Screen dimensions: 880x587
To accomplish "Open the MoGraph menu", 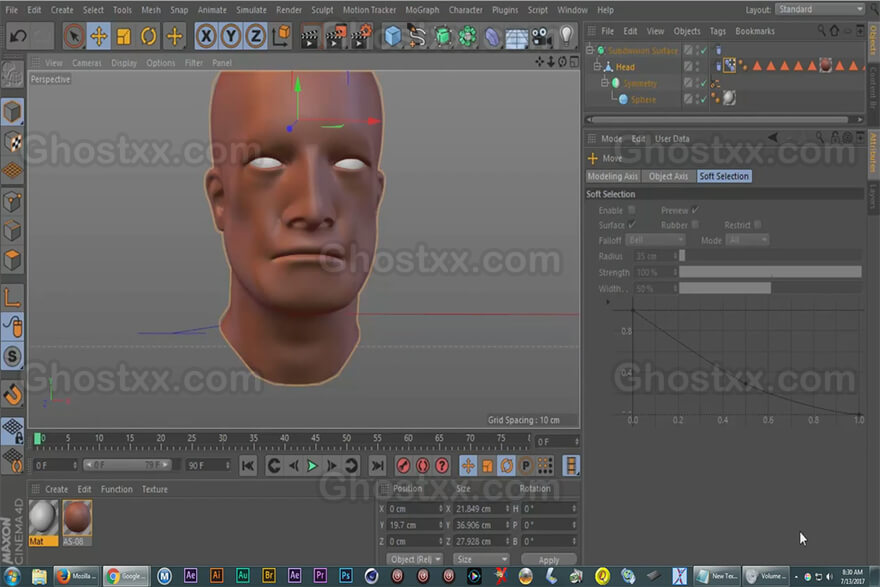I will (x=422, y=10).
